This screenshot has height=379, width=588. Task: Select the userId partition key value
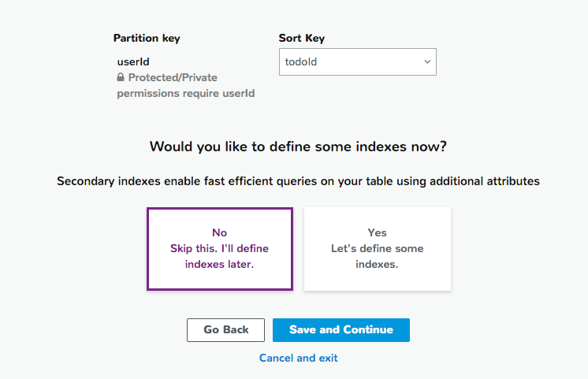coord(133,61)
